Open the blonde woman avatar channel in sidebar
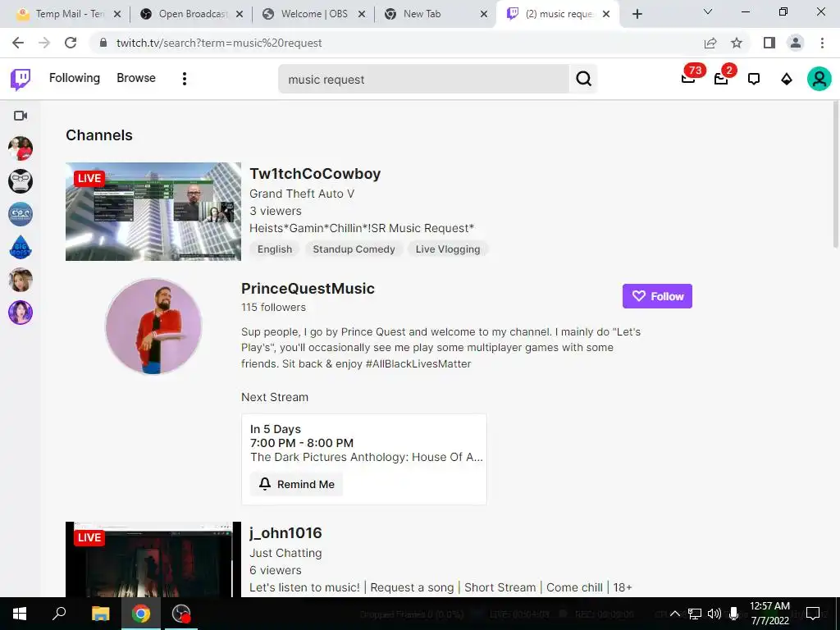Viewport: 840px width, 630px height. (21, 280)
